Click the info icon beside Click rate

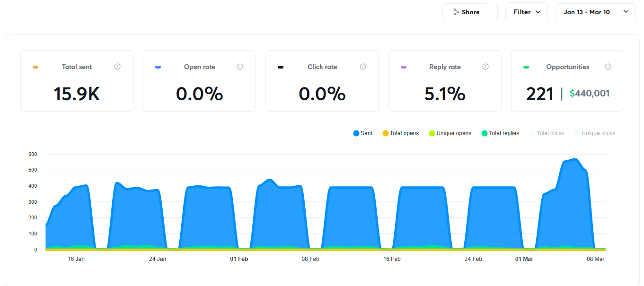(363, 67)
